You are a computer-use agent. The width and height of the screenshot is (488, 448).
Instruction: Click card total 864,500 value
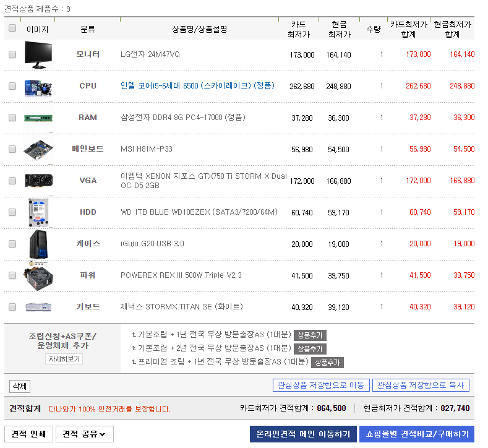pyautogui.click(x=332, y=408)
